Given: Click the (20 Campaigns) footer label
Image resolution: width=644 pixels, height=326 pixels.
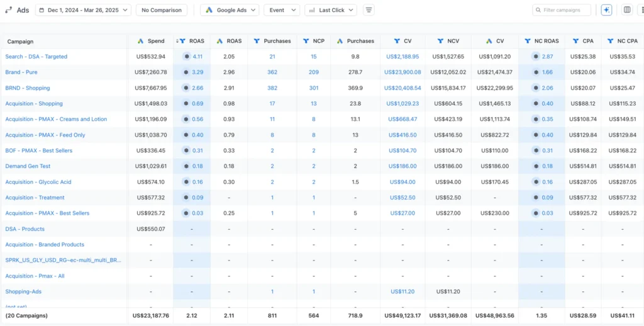Looking at the screenshot, I should 26,316.
